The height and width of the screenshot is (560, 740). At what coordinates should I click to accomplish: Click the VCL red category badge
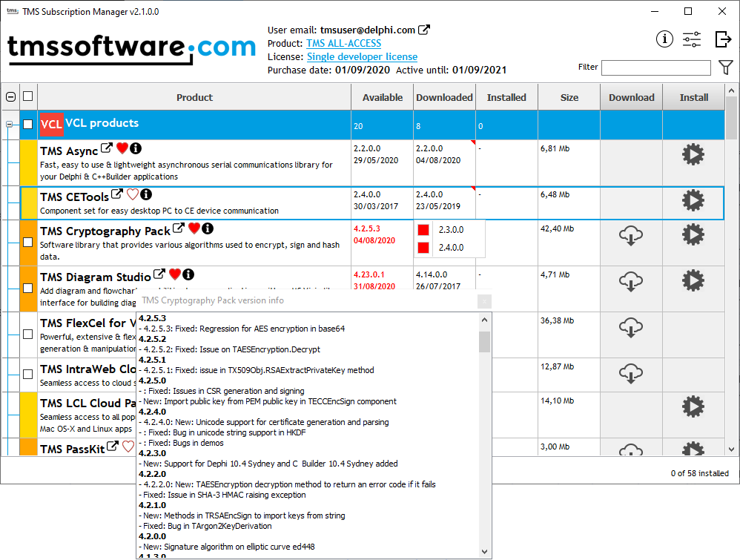point(51,124)
